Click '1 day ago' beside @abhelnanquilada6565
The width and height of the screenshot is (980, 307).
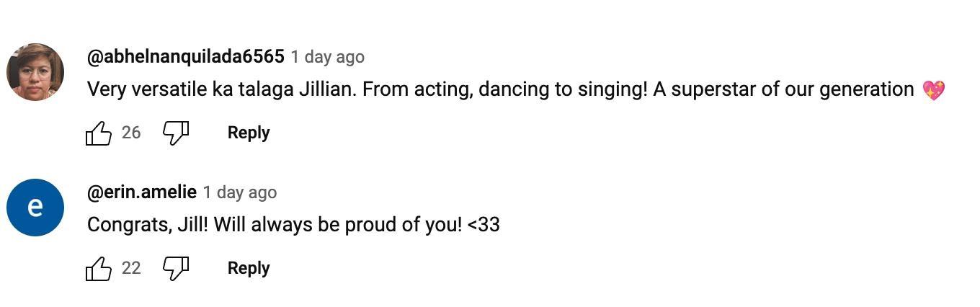click(x=327, y=57)
